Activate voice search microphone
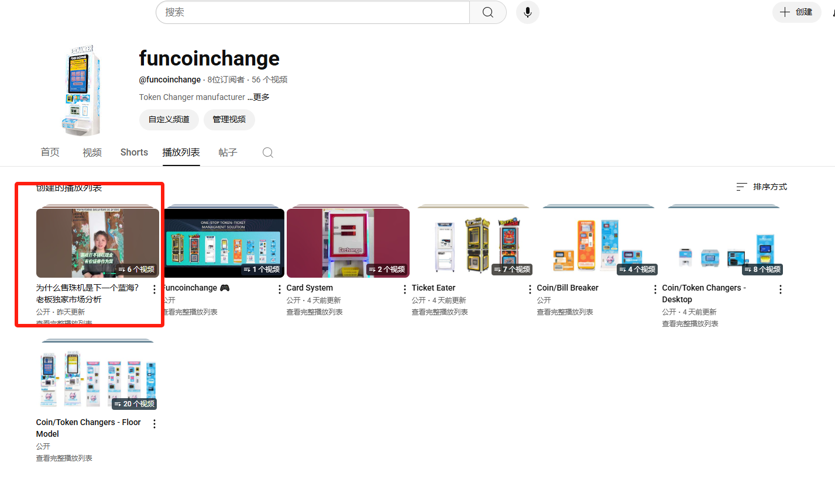Screen dimensions: 835x504 tap(528, 12)
